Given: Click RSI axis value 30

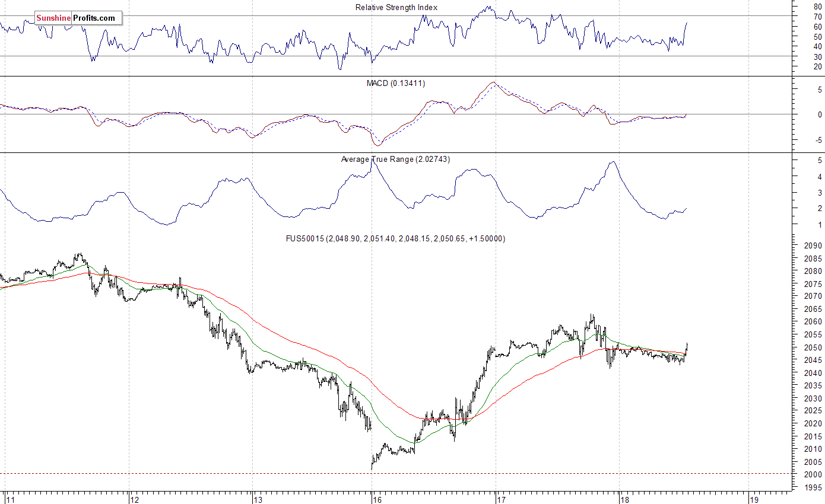Looking at the screenshot, I should pyautogui.click(x=818, y=57).
